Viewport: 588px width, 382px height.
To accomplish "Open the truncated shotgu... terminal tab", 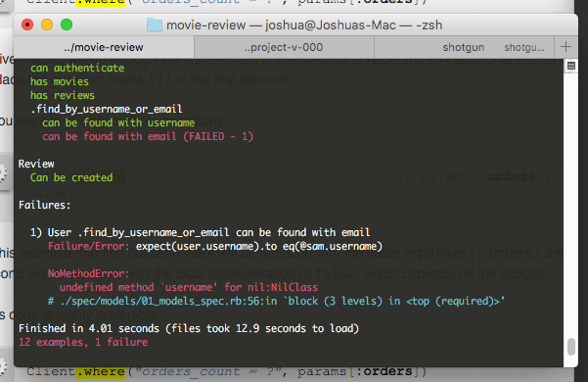I will (x=523, y=47).
